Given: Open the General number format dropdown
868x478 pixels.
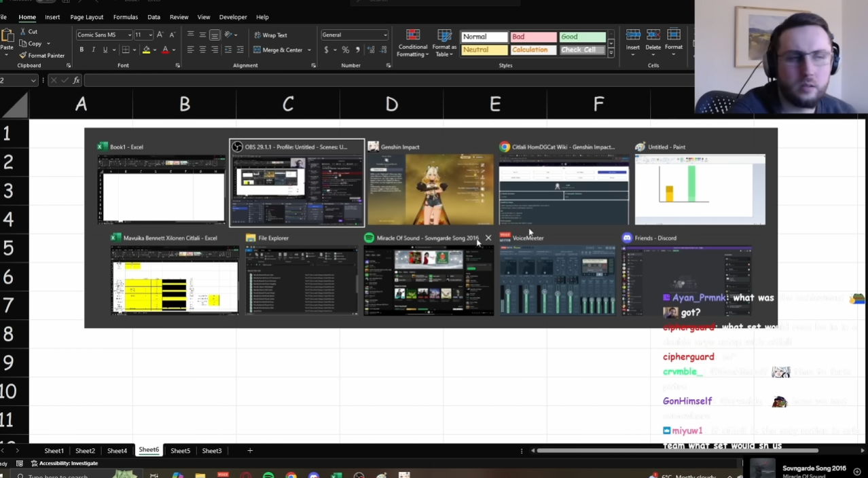Looking at the screenshot, I should click(x=385, y=35).
